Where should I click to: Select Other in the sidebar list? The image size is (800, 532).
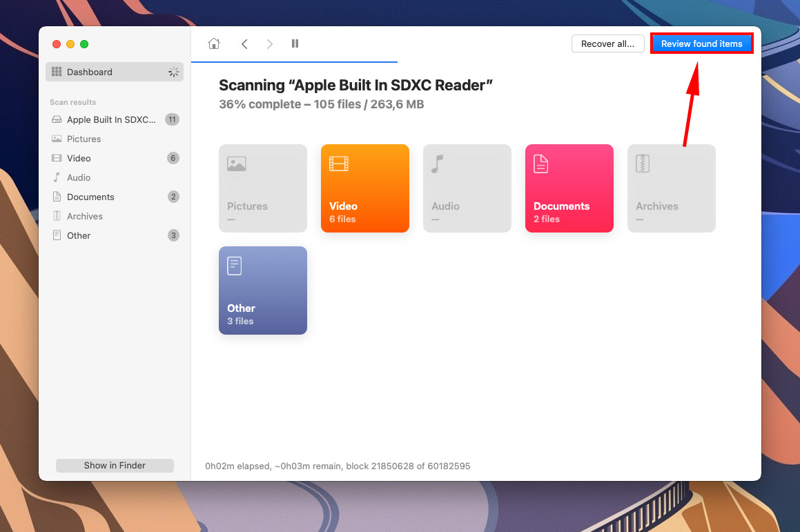coord(79,235)
